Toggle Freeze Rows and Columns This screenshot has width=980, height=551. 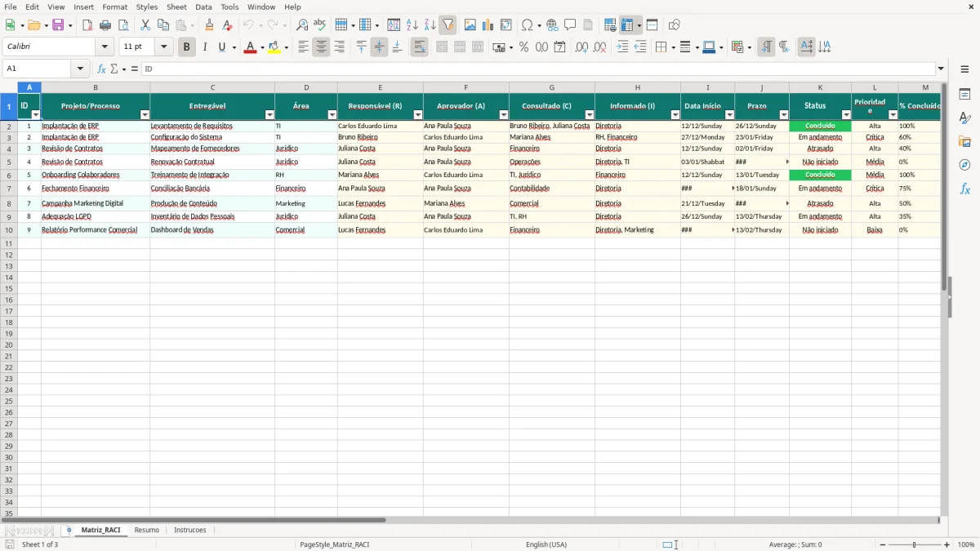[626, 25]
